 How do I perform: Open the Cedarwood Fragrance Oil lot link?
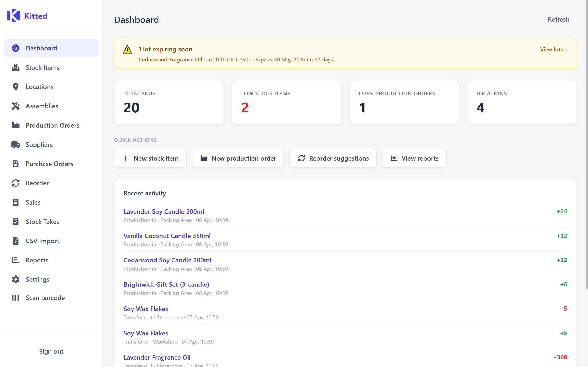[x=170, y=59]
